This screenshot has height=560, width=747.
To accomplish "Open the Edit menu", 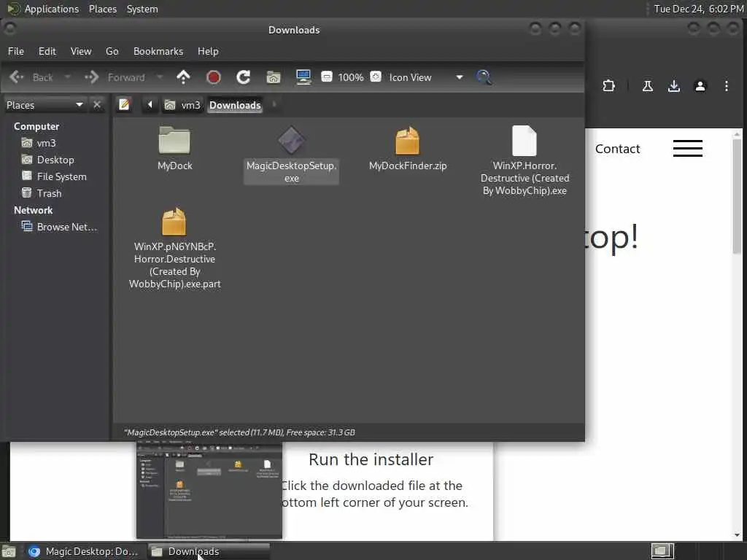I will [47, 51].
